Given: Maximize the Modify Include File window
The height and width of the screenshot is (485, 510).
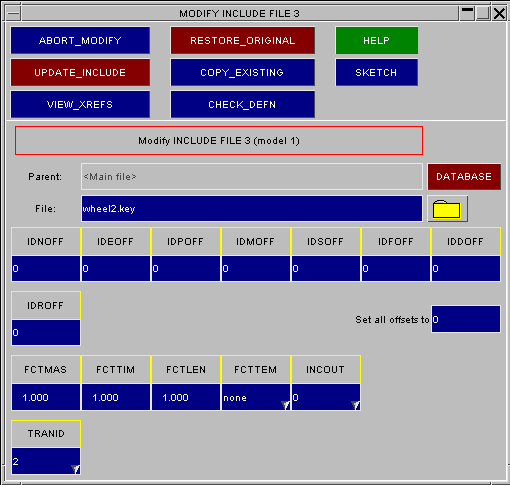Looking at the screenshot, I should [483, 13].
